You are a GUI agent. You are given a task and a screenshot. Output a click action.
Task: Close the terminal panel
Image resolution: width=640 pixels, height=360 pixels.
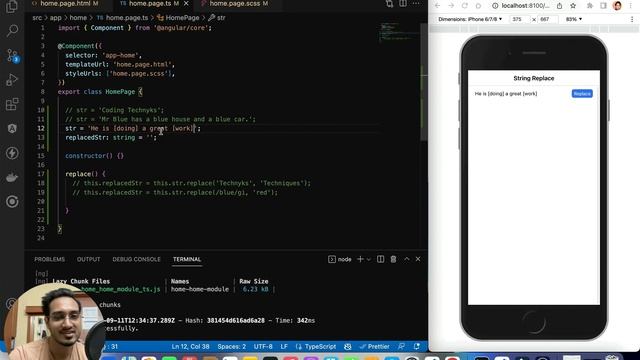[418, 259]
